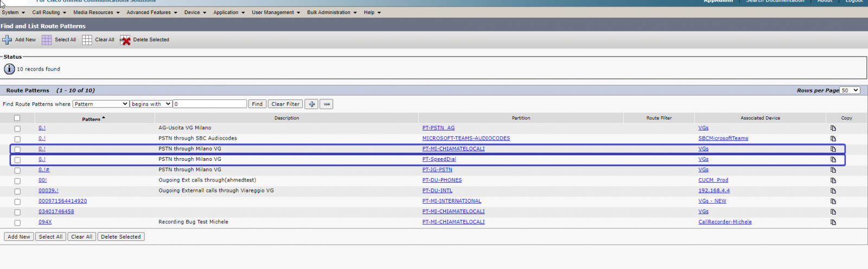Screen dimensions: 868x269
Task: Click the Add New plus icon in toolbar
Action: [7, 40]
